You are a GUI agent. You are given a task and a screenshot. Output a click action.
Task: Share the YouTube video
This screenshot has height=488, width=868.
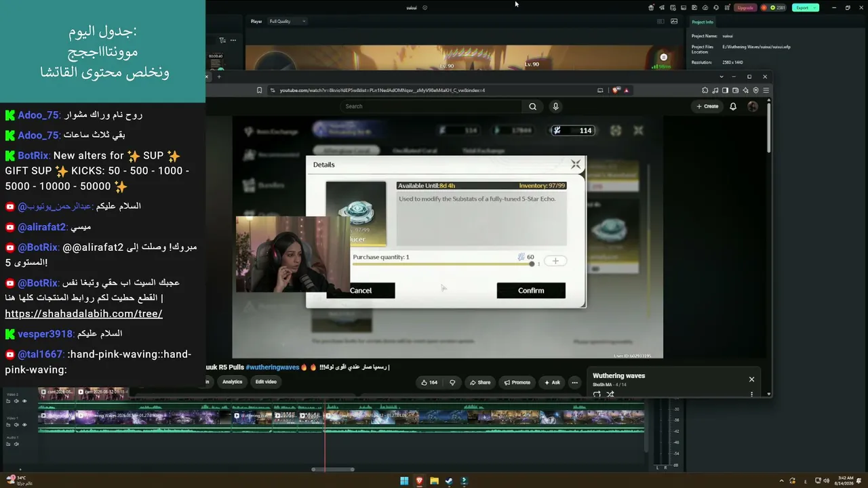(480, 382)
